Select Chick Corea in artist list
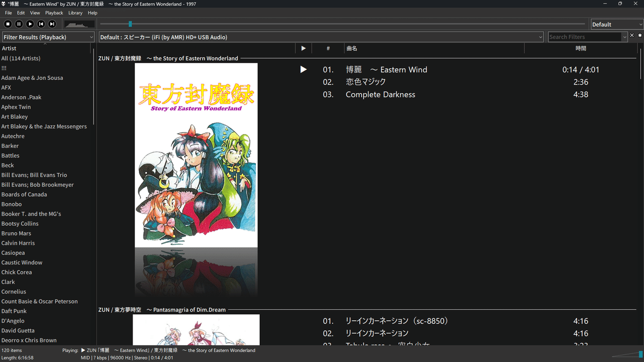Viewport: 644px width, 362px height. (x=17, y=272)
